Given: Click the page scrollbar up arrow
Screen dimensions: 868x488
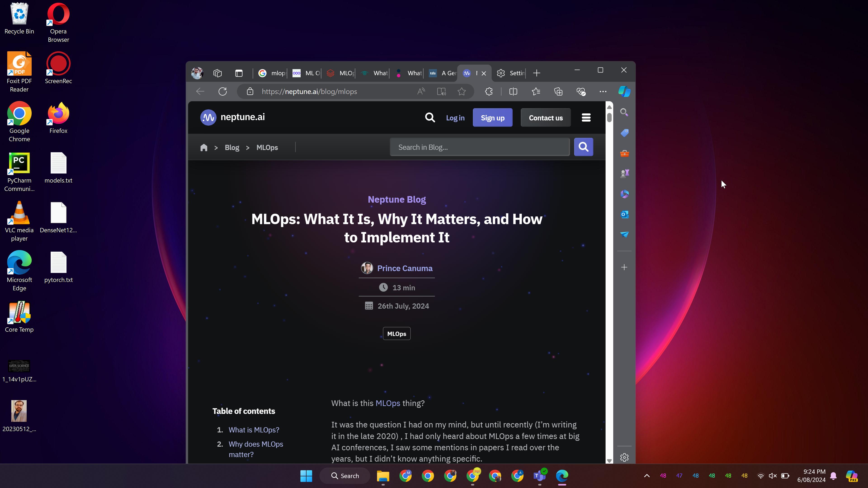Looking at the screenshot, I should (x=609, y=107).
